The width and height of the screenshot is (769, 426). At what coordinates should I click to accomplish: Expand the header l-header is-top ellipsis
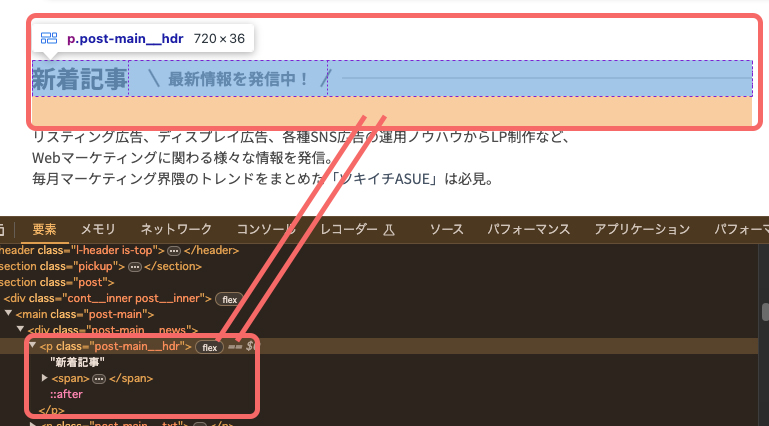pos(174,251)
